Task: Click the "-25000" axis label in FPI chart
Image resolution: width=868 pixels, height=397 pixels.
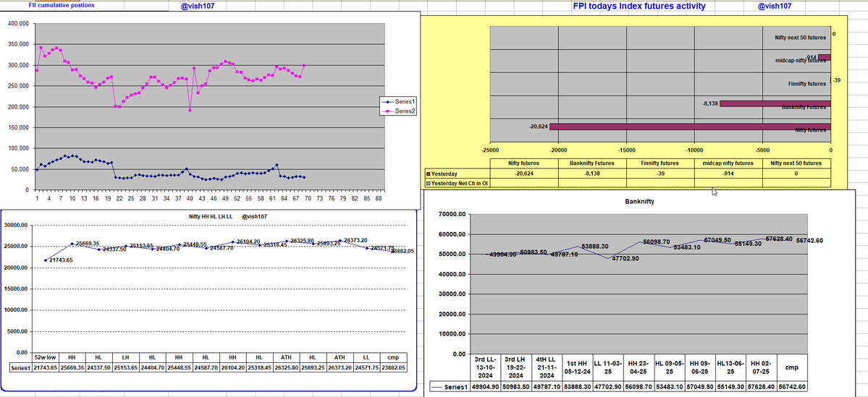Action: point(490,150)
